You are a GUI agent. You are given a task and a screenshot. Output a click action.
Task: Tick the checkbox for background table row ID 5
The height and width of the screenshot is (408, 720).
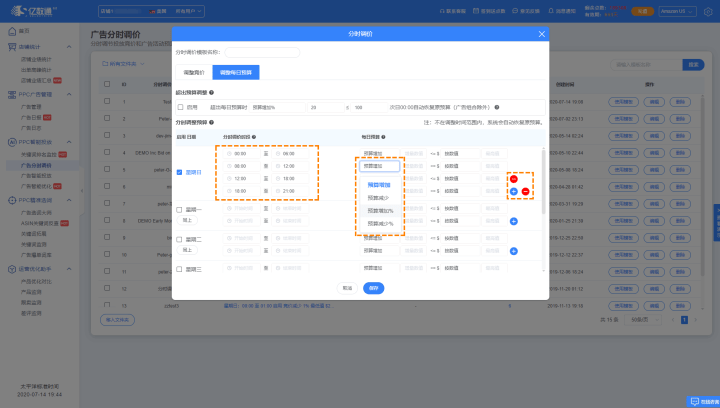point(107,169)
